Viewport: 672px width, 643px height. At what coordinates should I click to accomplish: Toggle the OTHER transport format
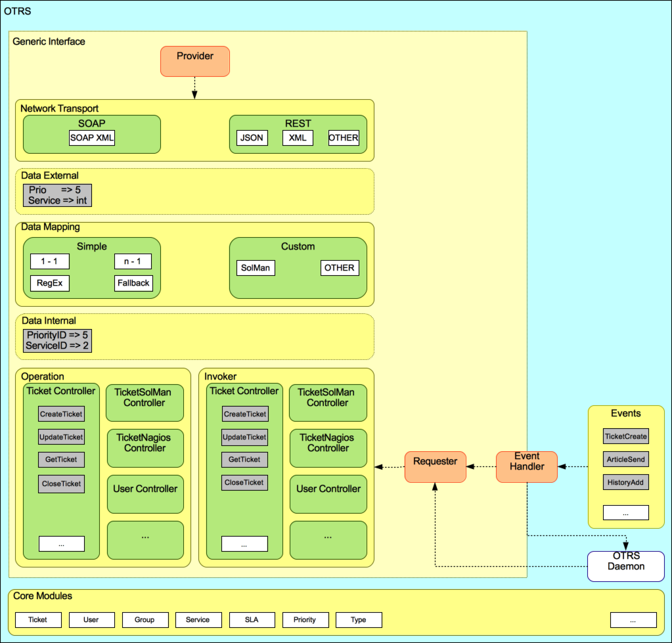(344, 137)
